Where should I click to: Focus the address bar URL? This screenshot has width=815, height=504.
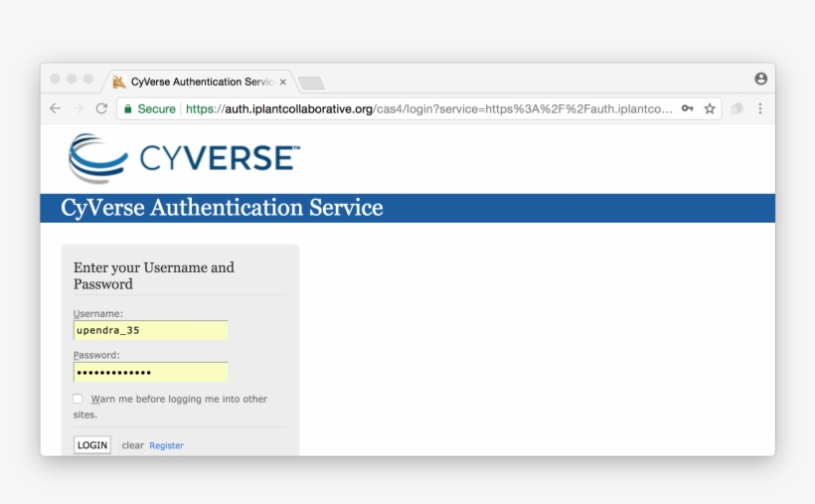[x=427, y=108]
